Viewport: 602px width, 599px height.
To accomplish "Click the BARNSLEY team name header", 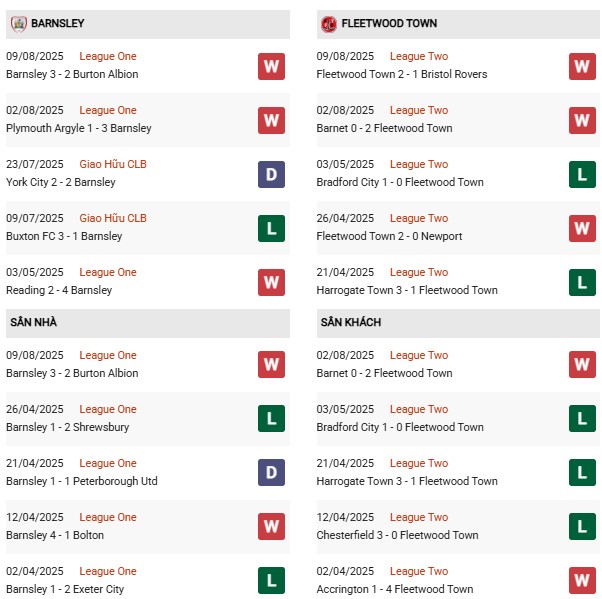I will (x=58, y=23).
